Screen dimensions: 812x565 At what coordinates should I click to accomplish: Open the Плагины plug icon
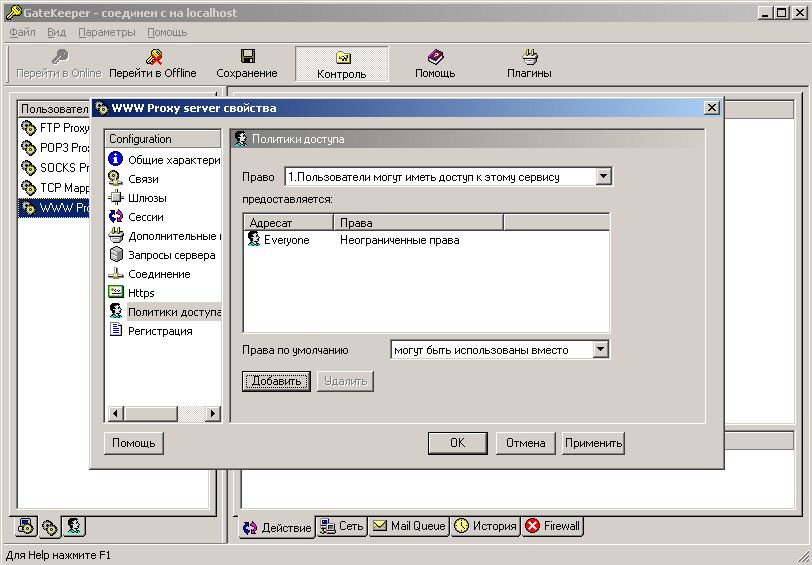click(x=530, y=56)
